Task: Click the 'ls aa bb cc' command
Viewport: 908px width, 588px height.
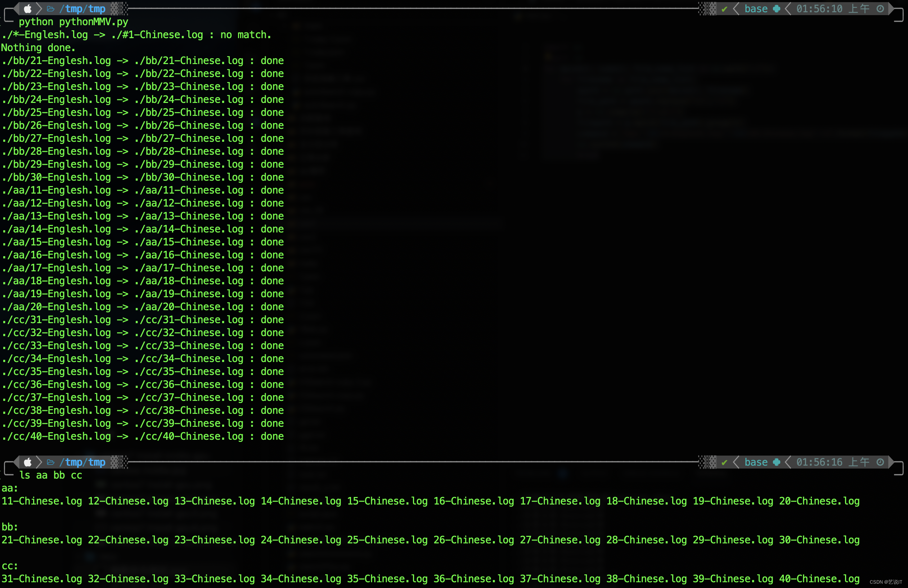Action: [51, 475]
